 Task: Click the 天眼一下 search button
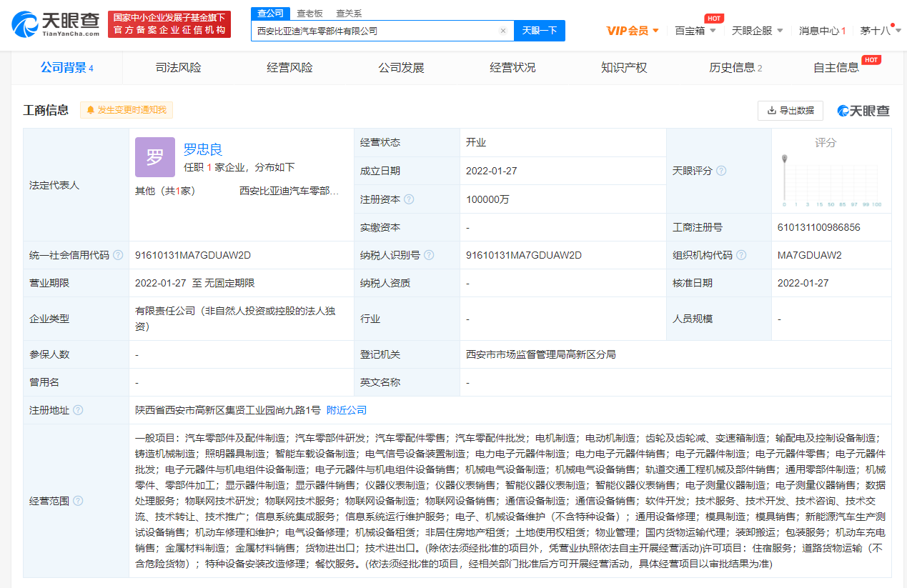pyautogui.click(x=539, y=31)
